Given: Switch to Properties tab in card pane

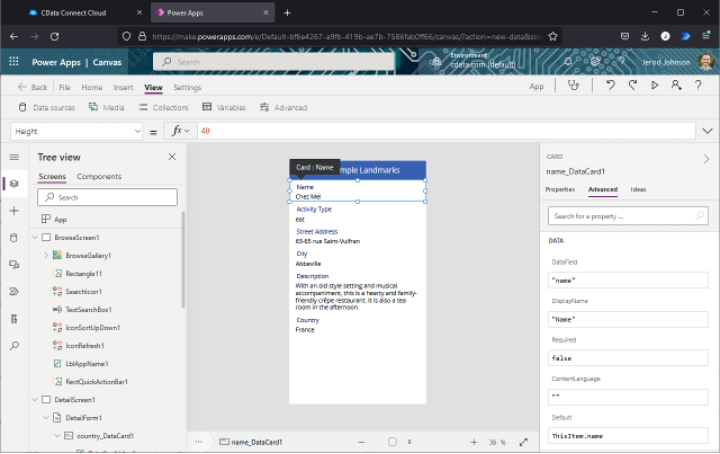Looking at the screenshot, I should [x=560, y=189].
